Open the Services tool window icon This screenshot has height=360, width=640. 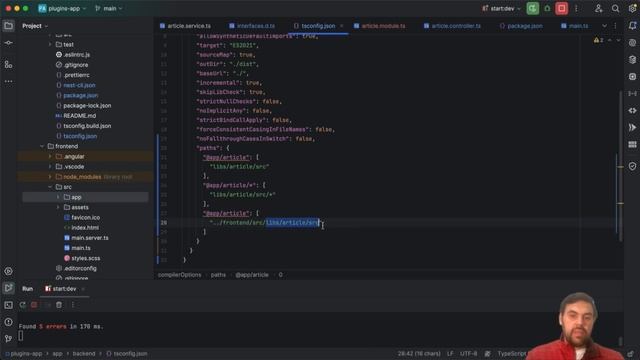point(8,271)
